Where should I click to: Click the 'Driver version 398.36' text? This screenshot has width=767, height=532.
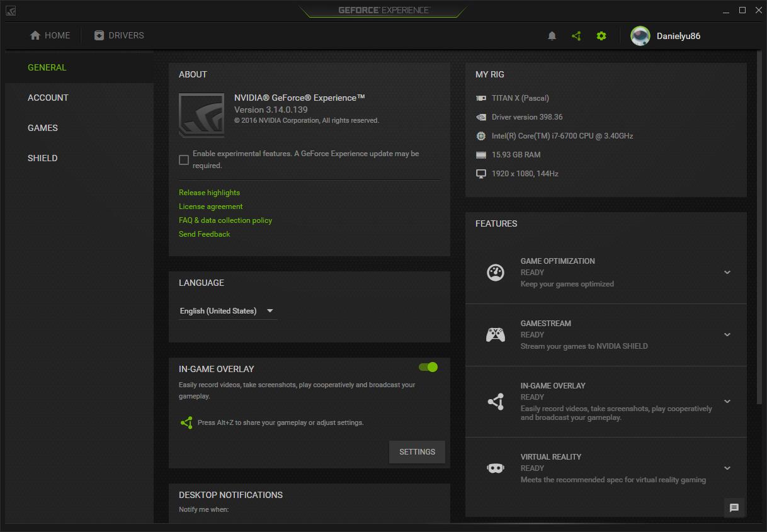527,117
